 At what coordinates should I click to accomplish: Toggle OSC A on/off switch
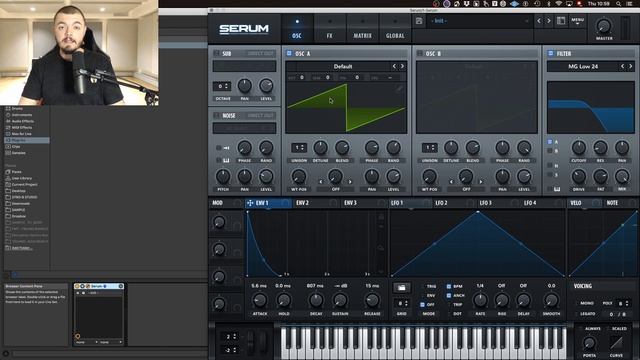[289, 53]
